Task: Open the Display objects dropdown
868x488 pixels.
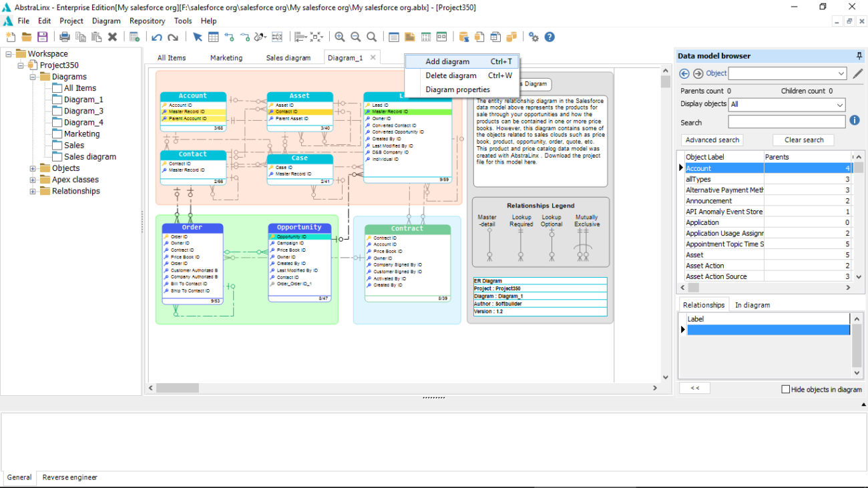Action: point(840,105)
